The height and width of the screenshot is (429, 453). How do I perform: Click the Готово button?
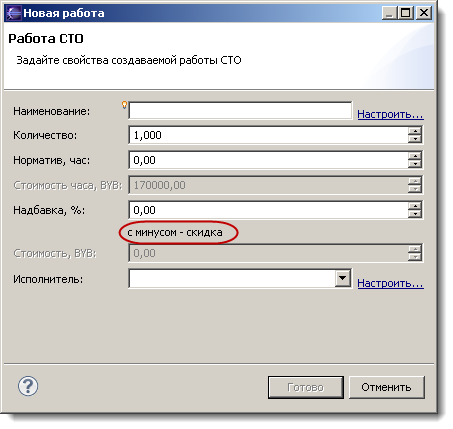point(306,387)
